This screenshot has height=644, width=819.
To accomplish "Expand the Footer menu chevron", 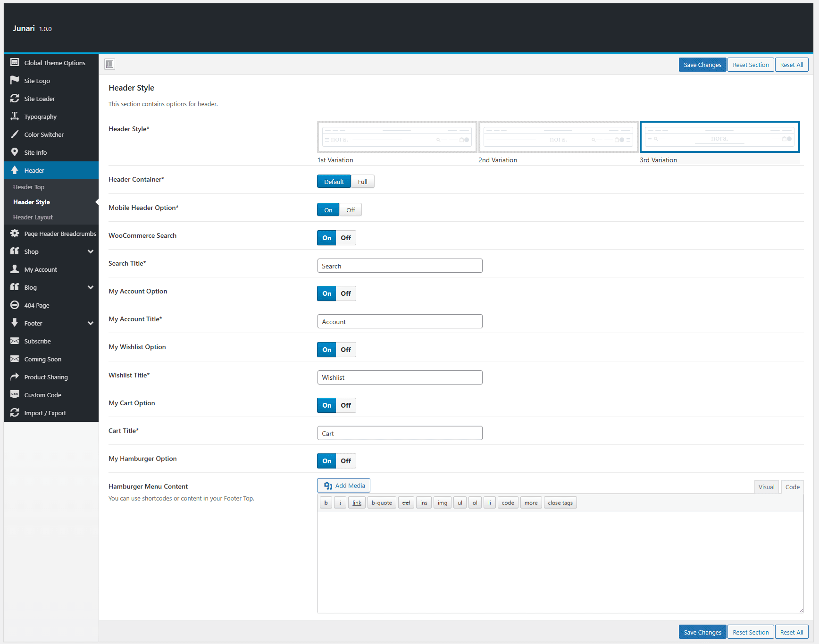I will (91, 323).
